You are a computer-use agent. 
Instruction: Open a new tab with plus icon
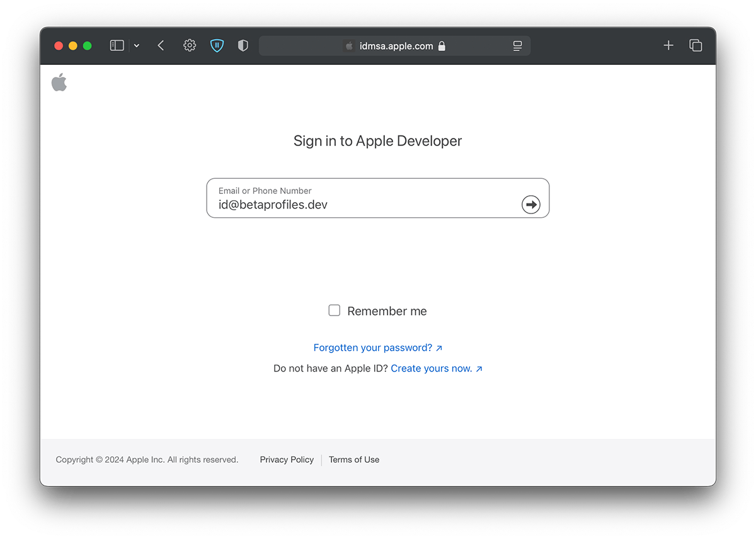[668, 45]
